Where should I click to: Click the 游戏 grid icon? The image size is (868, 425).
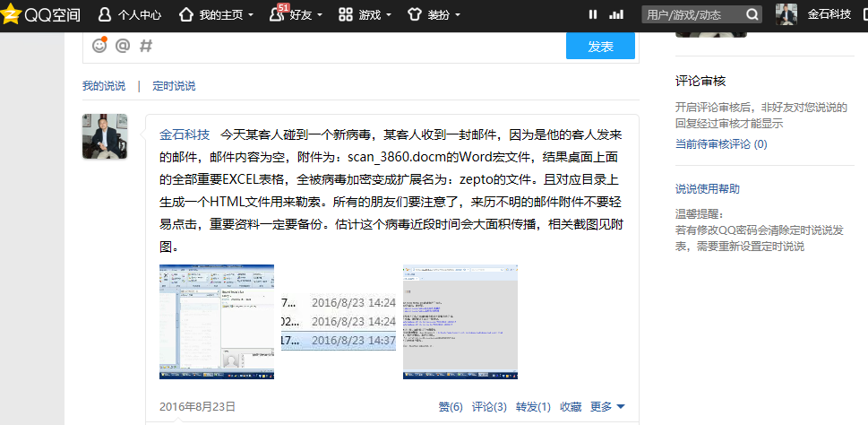pyautogui.click(x=346, y=15)
